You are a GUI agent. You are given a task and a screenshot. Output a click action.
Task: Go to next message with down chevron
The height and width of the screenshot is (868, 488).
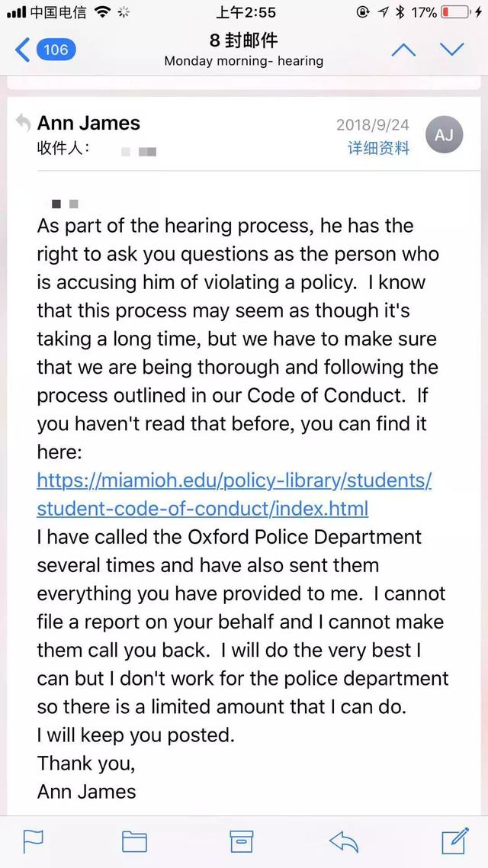[x=452, y=50]
